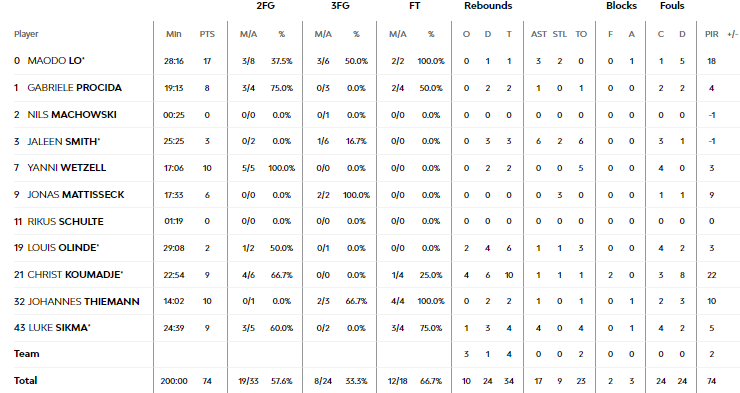Select Luke Sikma player name
This screenshot has width=740, height=393.
point(59,327)
